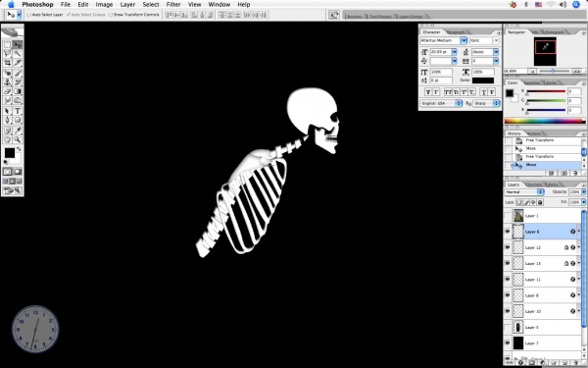Select the Magic Wand tool
Image resolution: width=588 pixels, height=368 pixels.
(18, 54)
